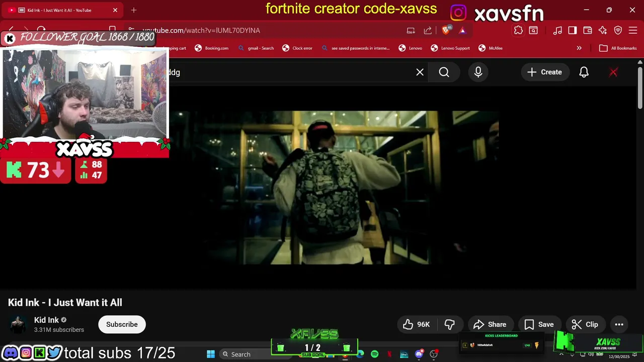The width and height of the screenshot is (644, 362).
Task: Save the video to a playlist
Action: [x=539, y=324]
